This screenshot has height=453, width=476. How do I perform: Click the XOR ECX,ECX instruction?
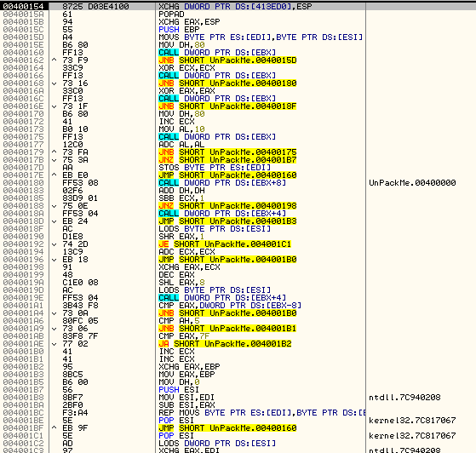tap(186, 68)
